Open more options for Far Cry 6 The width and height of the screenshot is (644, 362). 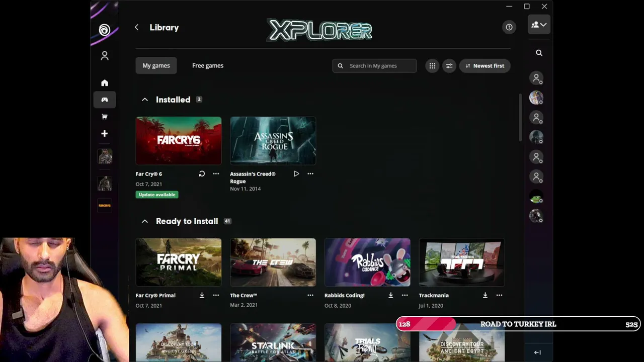pyautogui.click(x=216, y=174)
